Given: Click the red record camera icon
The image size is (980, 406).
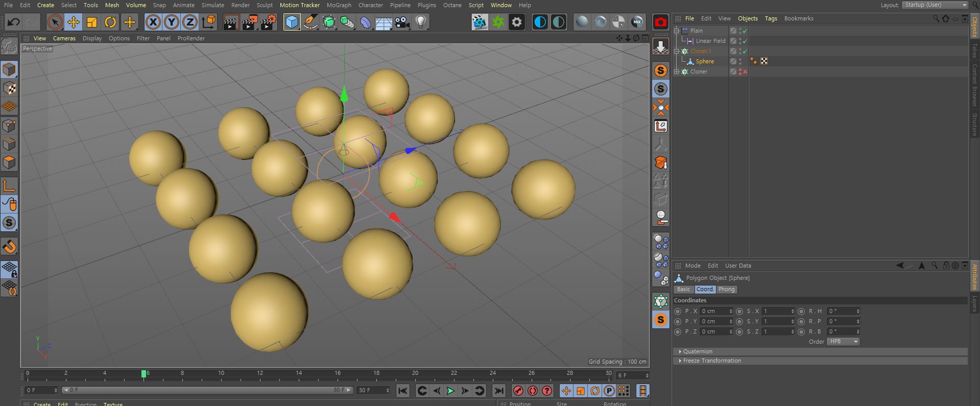Looking at the screenshot, I should click(661, 22).
